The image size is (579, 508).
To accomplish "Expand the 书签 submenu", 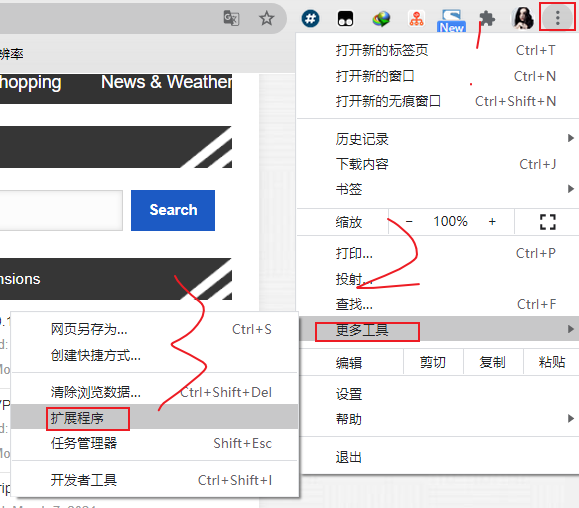I will [437, 189].
